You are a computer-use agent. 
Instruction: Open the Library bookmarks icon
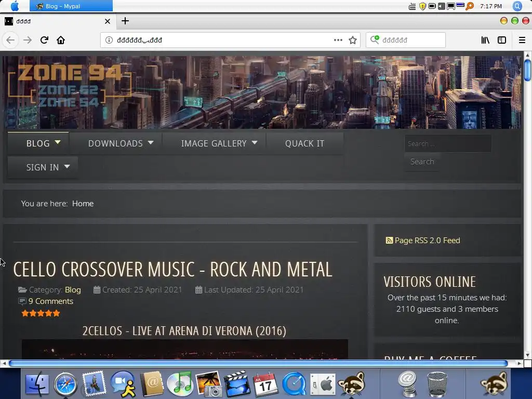(x=485, y=40)
